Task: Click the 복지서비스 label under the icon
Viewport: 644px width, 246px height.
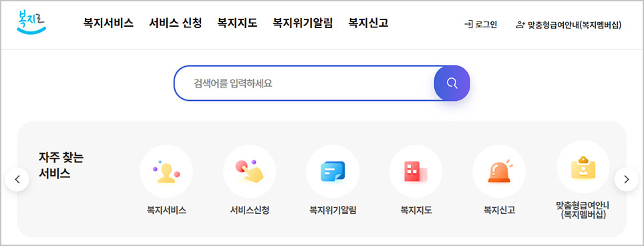Action: (x=166, y=211)
